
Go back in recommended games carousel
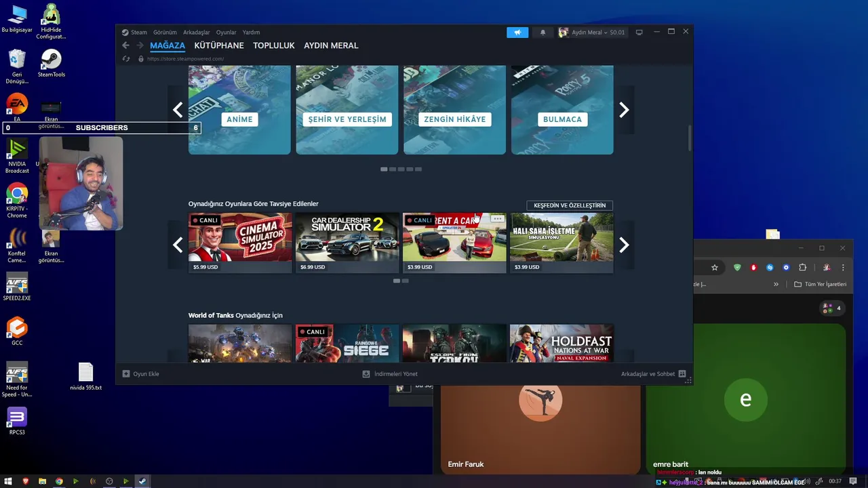178,245
